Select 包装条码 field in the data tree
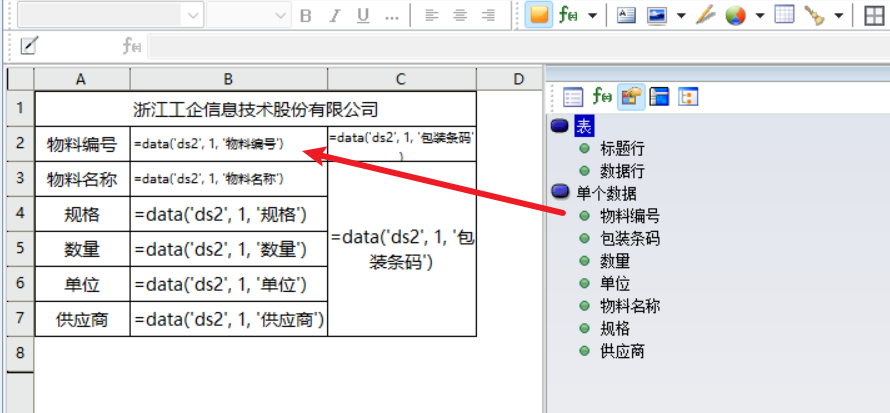The width and height of the screenshot is (890, 413). 630,238
